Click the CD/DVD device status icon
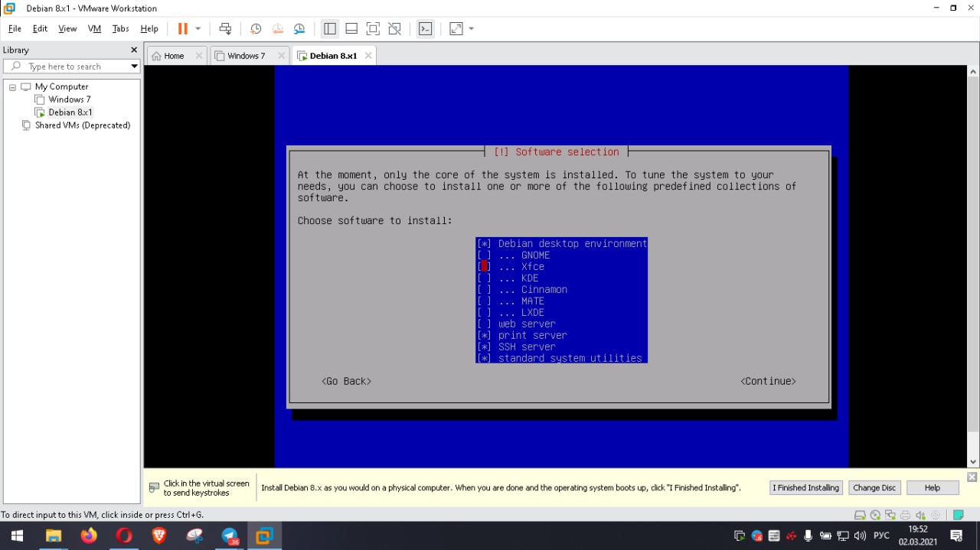The image size is (980, 550). 875,516
